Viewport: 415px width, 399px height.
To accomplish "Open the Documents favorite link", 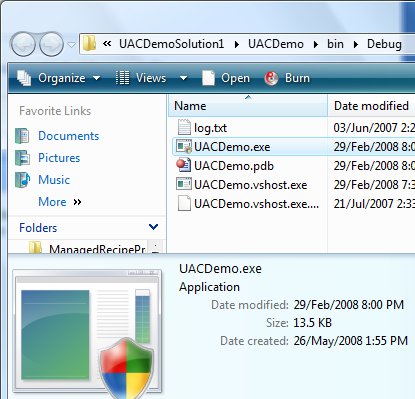I will pyautogui.click(x=68, y=136).
